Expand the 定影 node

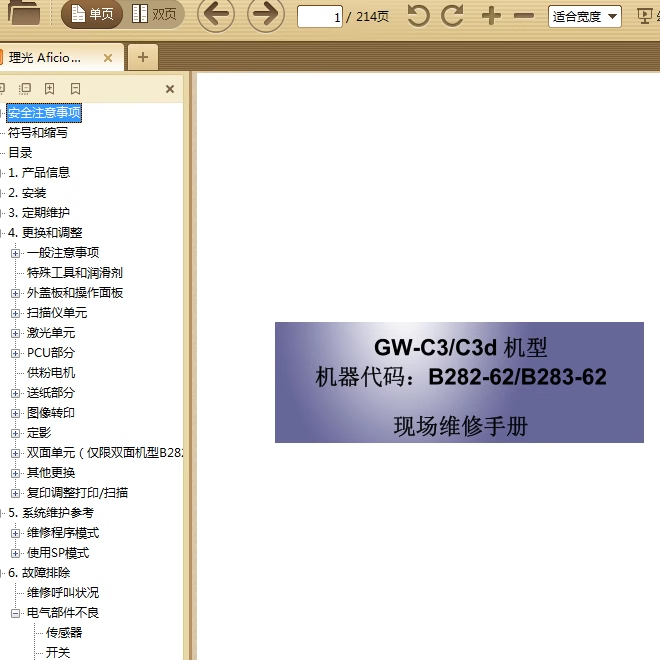click(x=15, y=433)
